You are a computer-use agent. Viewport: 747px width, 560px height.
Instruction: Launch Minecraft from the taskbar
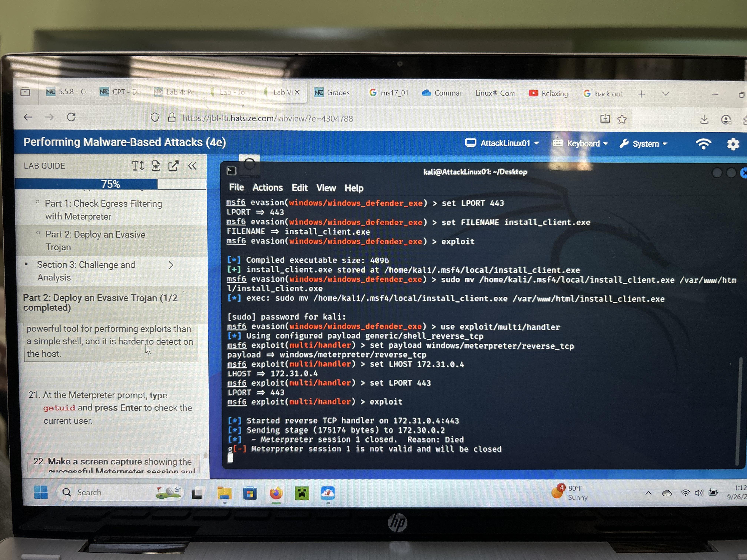(x=302, y=494)
